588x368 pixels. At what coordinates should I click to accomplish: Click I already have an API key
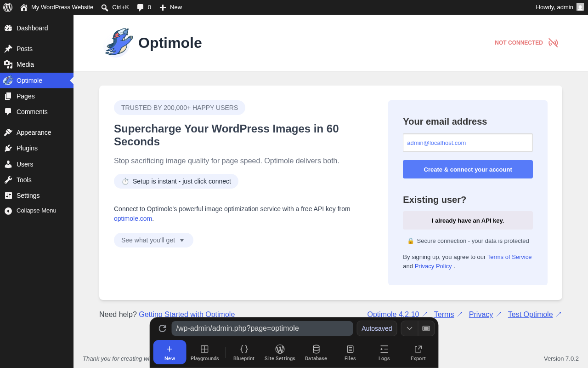468,220
